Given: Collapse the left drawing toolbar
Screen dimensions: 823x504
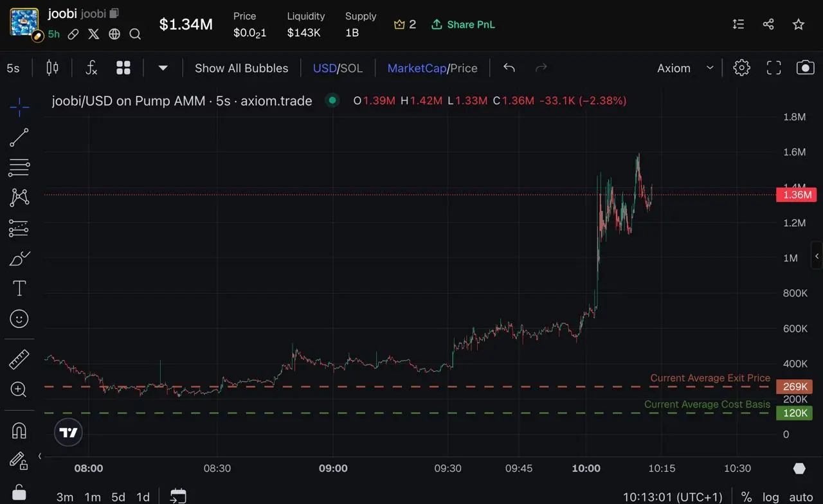Looking at the screenshot, I should (x=40, y=456).
